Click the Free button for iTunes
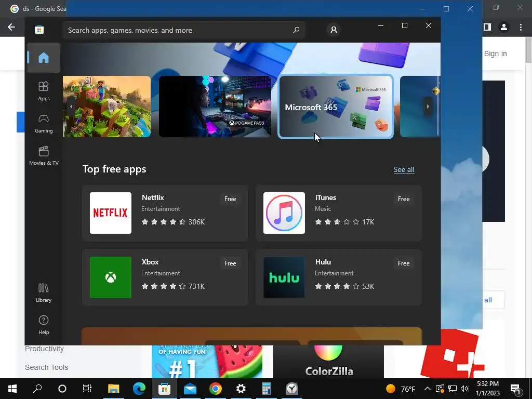Image resolution: width=532 pixels, height=399 pixels. click(x=403, y=199)
